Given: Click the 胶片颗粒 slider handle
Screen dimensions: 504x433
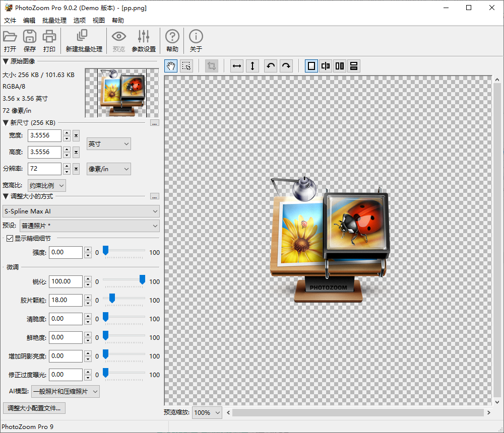Looking at the screenshot, I should (112, 299).
